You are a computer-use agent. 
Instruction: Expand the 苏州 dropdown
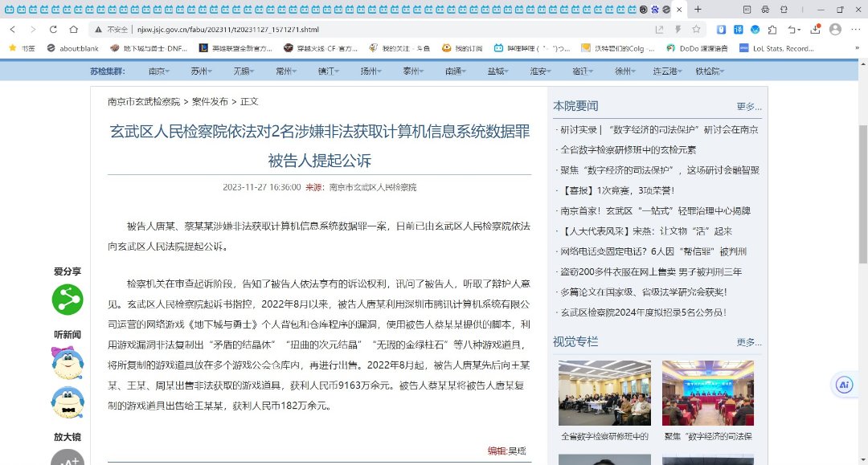point(202,71)
